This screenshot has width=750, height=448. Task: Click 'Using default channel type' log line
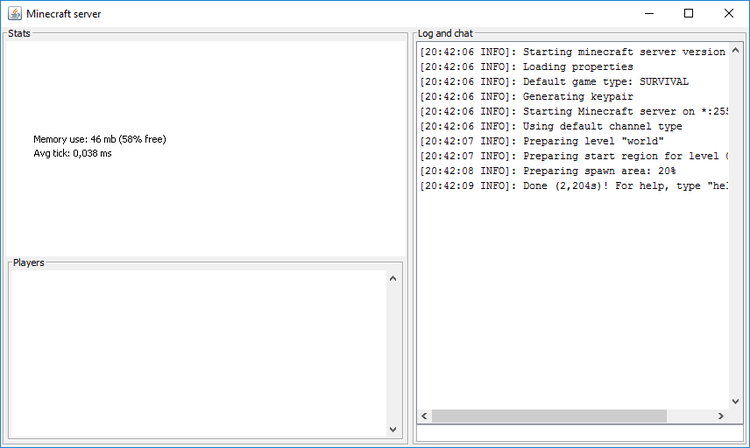[551, 126]
